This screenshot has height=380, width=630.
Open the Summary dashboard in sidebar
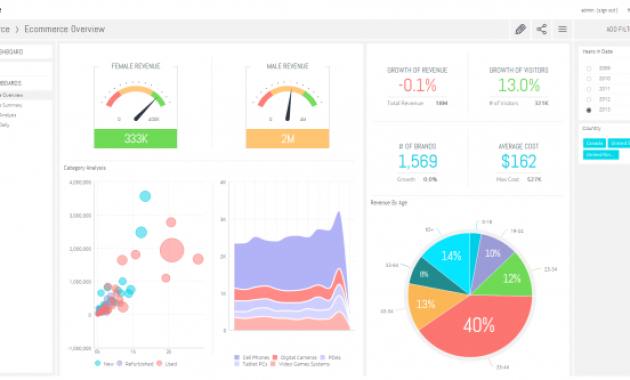tap(11, 105)
